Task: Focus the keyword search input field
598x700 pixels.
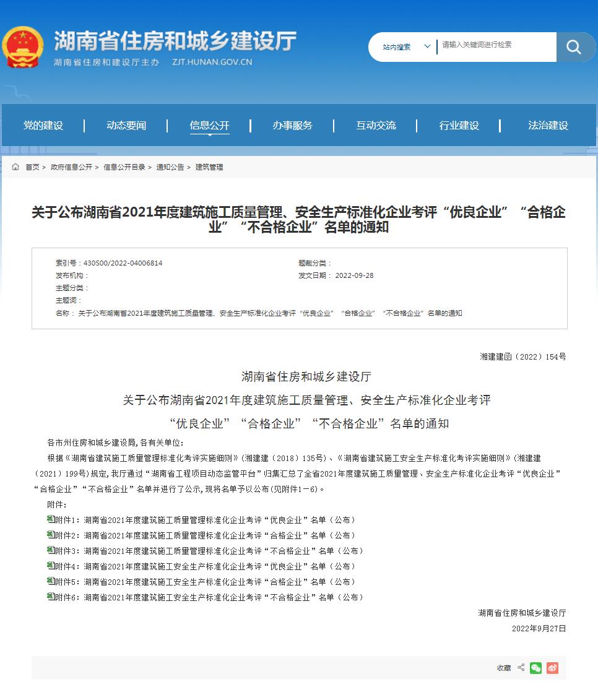Action: (496, 47)
